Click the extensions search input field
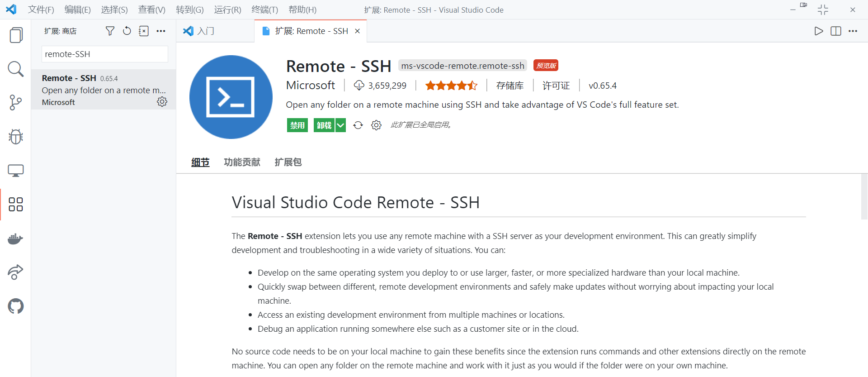 105,54
